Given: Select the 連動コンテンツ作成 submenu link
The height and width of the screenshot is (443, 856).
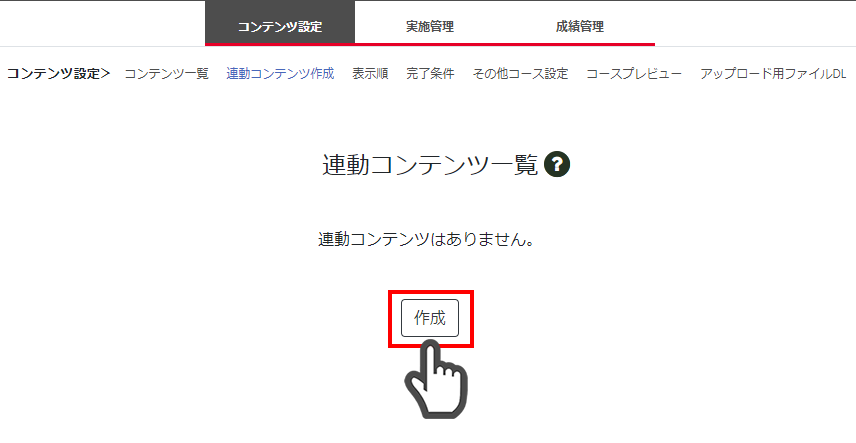Looking at the screenshot, I should (x=280, y=74).
